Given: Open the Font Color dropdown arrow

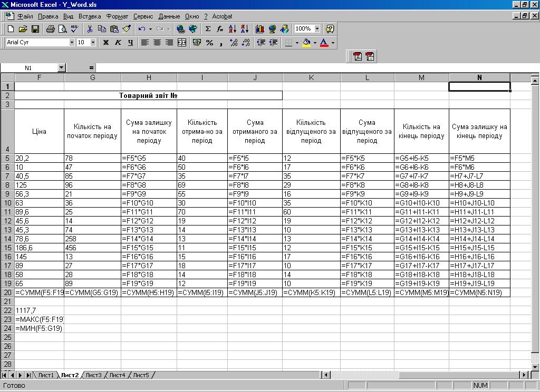Looking at the screenshot, I should coord(333,43).
